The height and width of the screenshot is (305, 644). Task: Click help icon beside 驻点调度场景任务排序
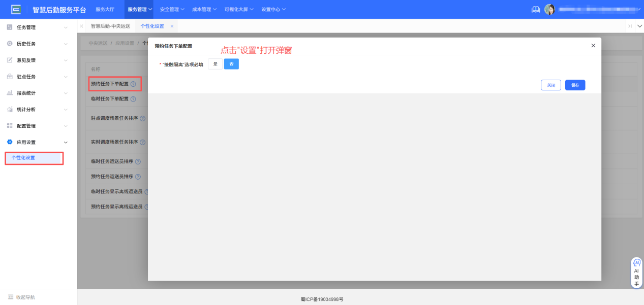142,118
